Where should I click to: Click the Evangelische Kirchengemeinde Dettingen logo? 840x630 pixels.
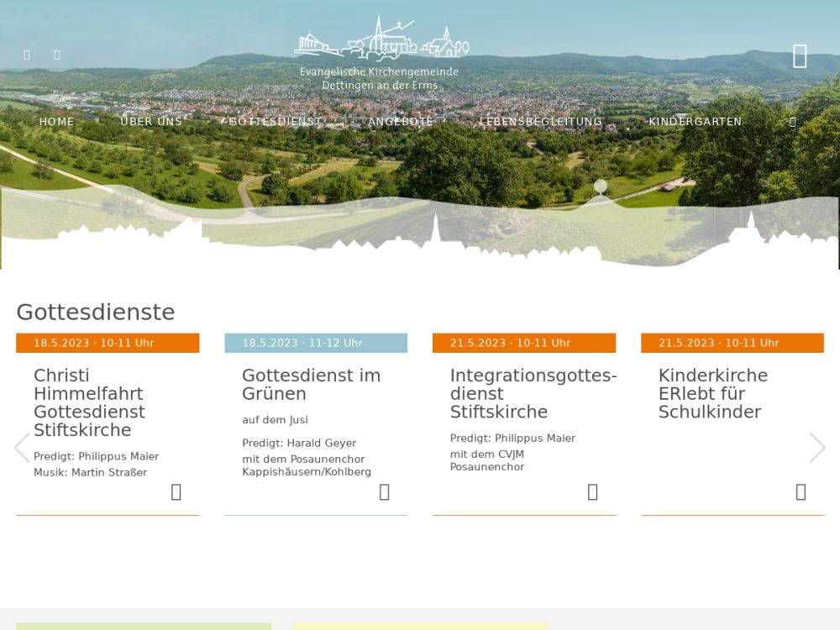(380, 53)
